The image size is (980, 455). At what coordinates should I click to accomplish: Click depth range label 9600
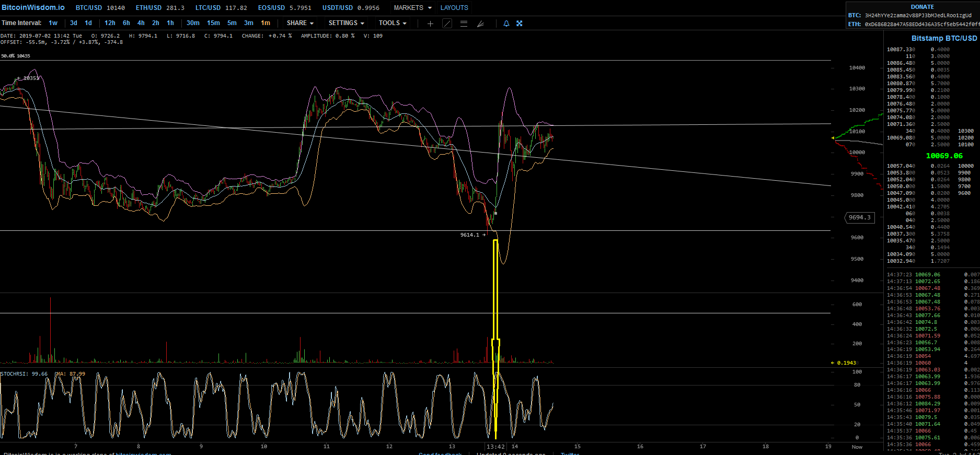[x=964, y=193]
